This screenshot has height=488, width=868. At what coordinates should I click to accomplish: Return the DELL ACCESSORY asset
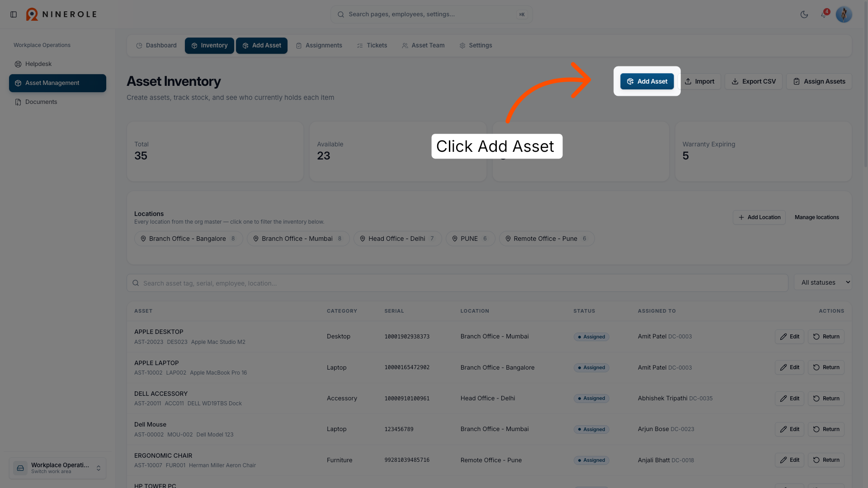click(826, 399)
